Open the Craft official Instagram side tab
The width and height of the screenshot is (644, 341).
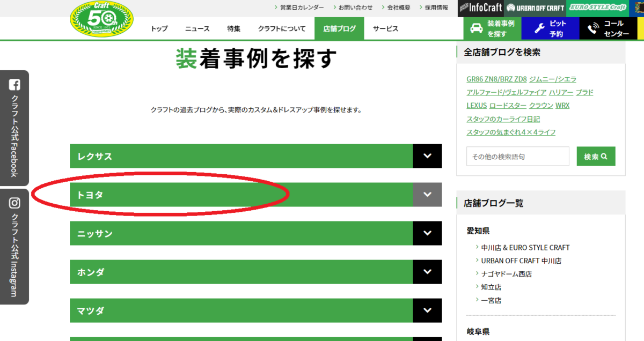pyautogui.click(x=14, y=247)
